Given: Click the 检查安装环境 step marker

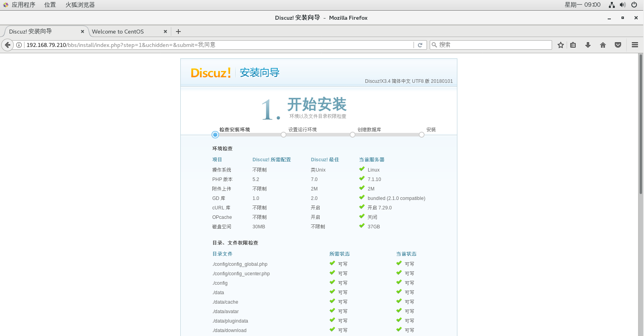Looking at the screenshot, I should click(x=215, y=135).
